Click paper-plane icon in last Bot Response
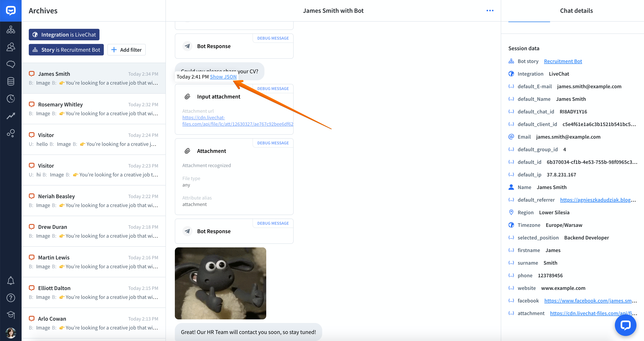Image resolution: width=644 pixels, height=341 pixels. (187, 231)
